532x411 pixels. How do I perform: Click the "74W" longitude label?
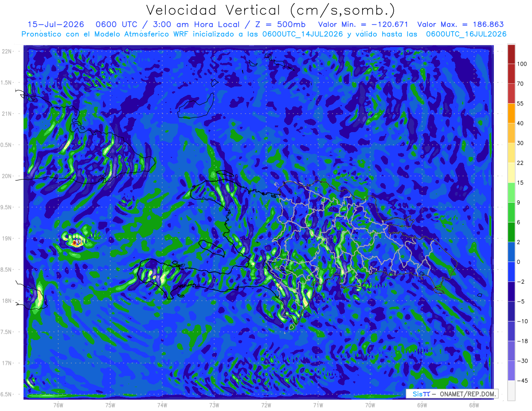tap(162, 405)
